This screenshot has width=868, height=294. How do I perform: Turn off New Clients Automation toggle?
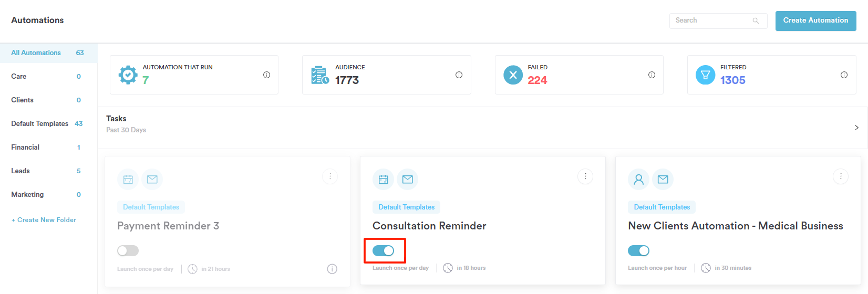(638, 251)
